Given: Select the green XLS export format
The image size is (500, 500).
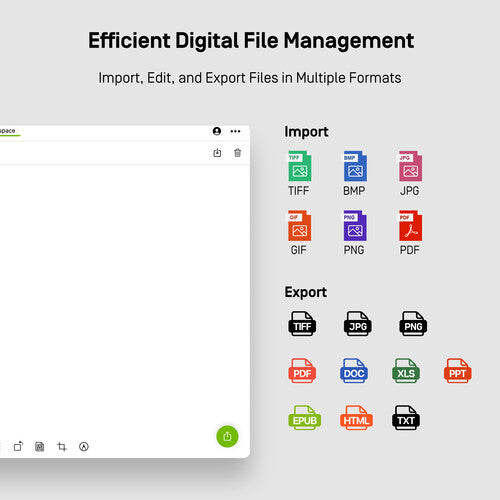Looking at the screenshot, I should click(x=406, y=370).
